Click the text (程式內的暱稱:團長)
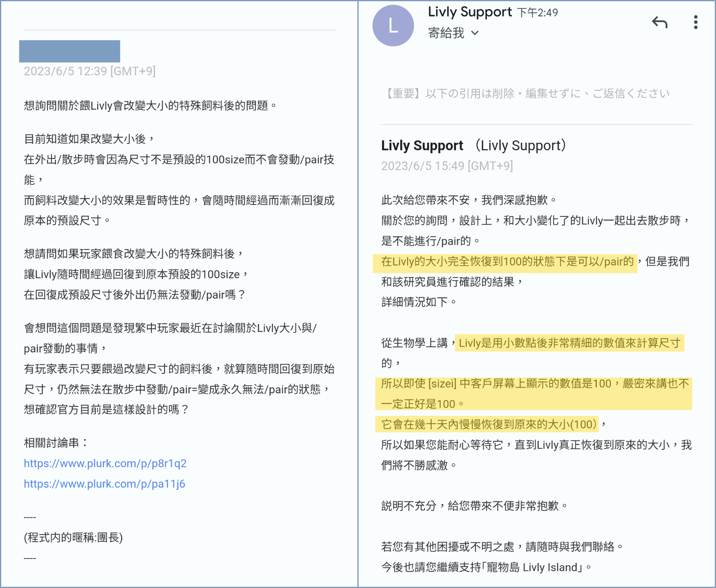The height and width of the screenshot is (588, 716). 73,537
